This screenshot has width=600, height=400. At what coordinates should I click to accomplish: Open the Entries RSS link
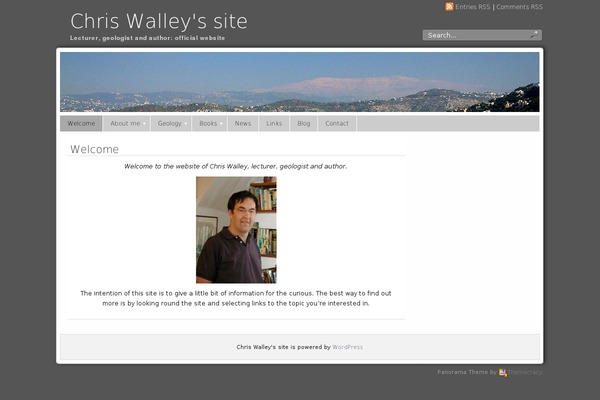pyautogui.click(x=473, y=7)
